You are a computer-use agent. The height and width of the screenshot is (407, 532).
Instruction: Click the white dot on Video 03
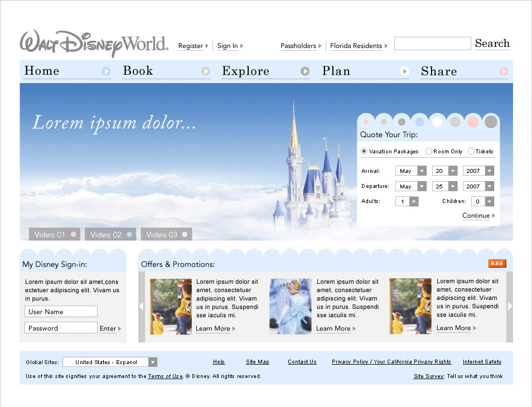(x=185, y=234)
